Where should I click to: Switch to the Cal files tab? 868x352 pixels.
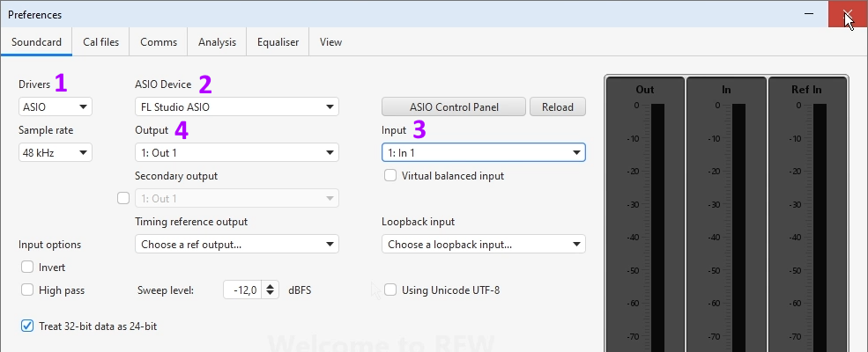[101, 41]
